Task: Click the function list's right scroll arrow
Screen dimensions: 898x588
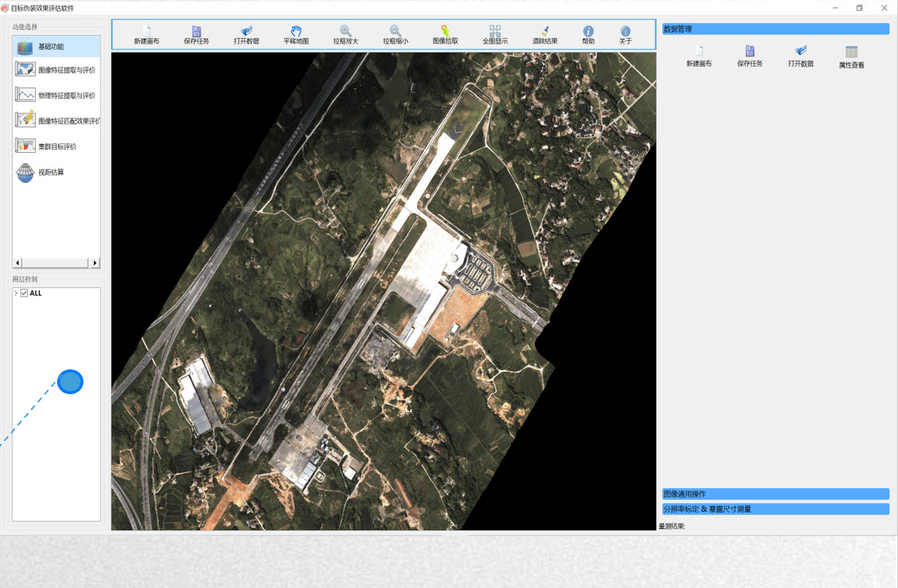Action: click(95, 263)
